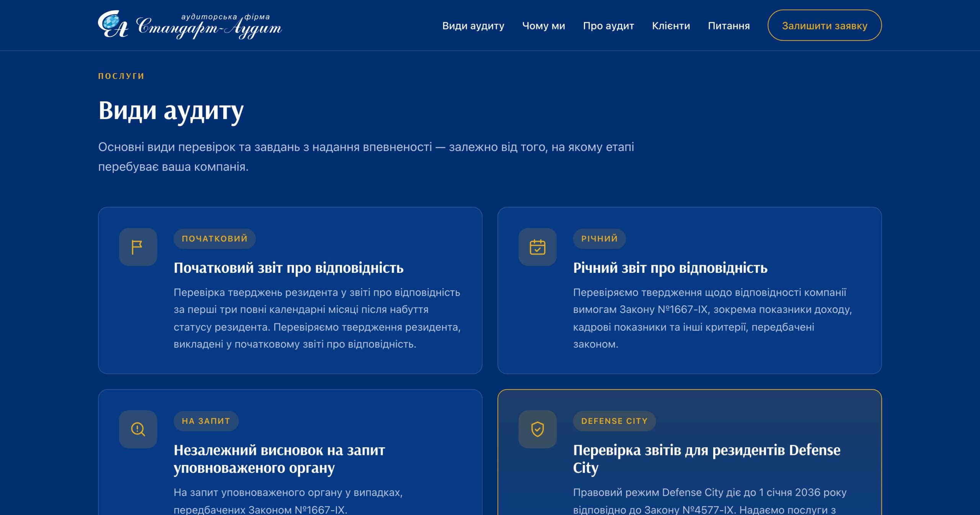The width and height of the screenshot is (980, 515).
Task: Click heading Початковий звіт про відповідність
Action: pyautogui.click(x=289, y=268)
